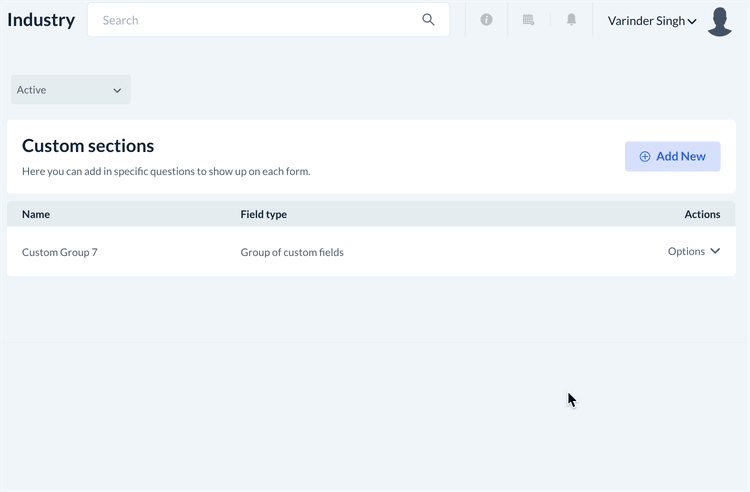Image resolution: width=750 pixels, height=492 pixels.
Task: Click the Actions column header
Action: [x=702, y=214]
